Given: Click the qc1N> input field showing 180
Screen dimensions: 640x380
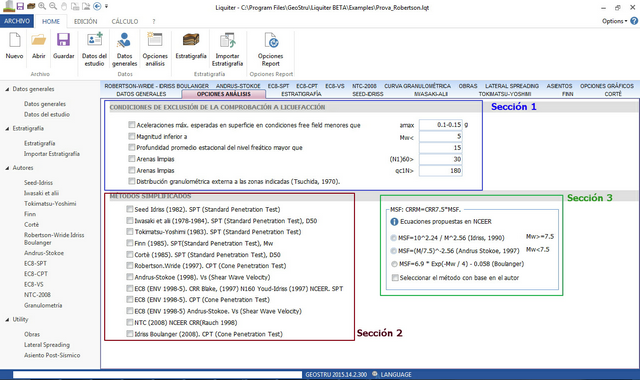Looking at the screenshot, I should 440,171.
